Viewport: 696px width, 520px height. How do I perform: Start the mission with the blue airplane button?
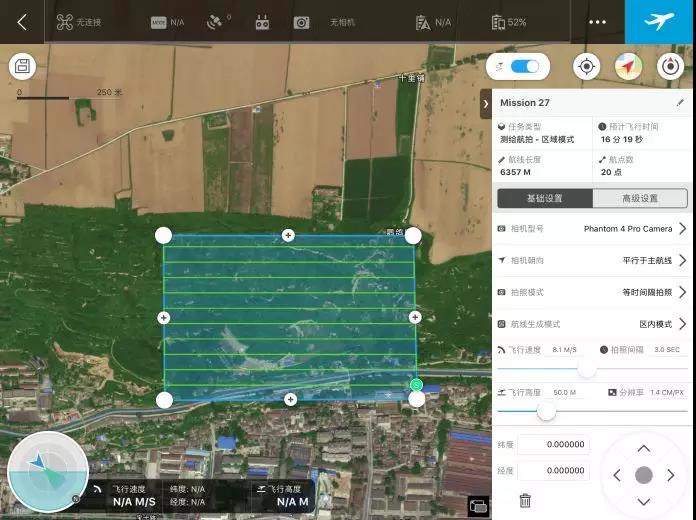tap(660, 22)
